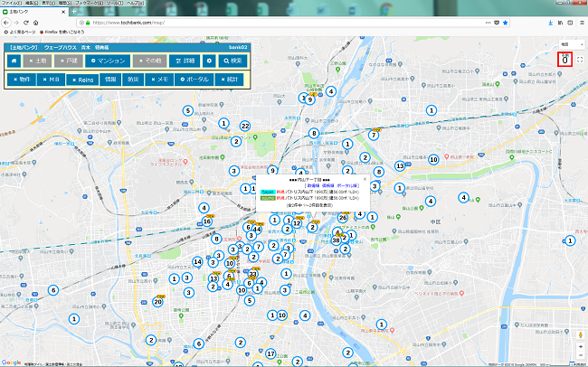Click the red-outlined icon at top right
Screen dimensions: 588x367
pyautogui.click(x=564, y=60)
